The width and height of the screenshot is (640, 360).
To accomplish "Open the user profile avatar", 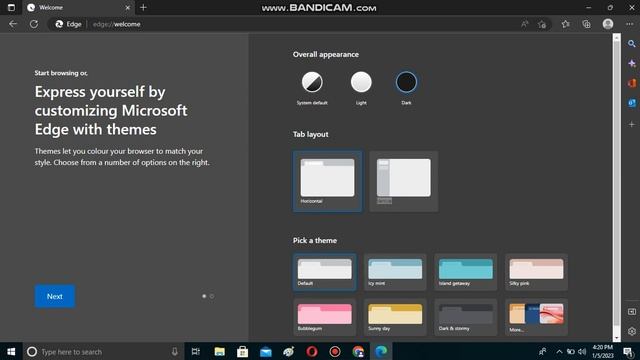I will 608,24.
